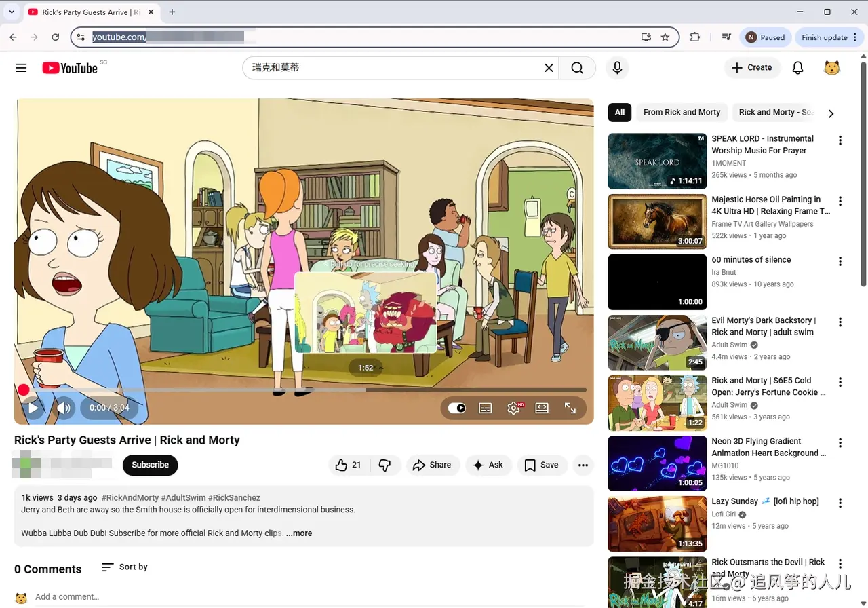The image size is (868, 608).
Task: Open the Lazy Sunday lofi thumbnail
Action: click(657, 524)
